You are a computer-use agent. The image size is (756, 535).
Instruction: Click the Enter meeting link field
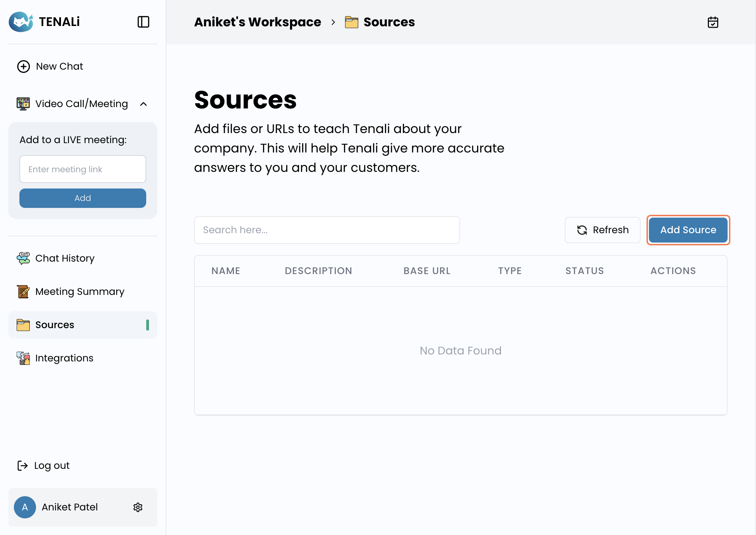pyautogui.click(x=83, y=169)
